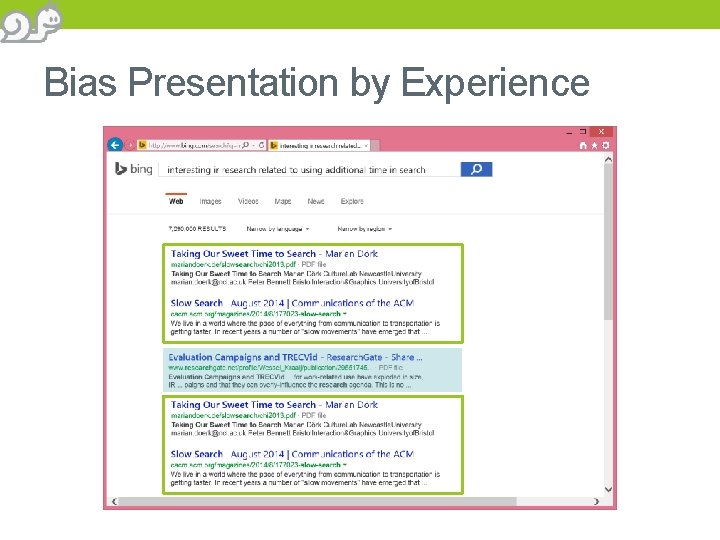This screenshot has height=540, width=720.
Task: Click the Bing search query field
Action: click(x=309, y=169)
